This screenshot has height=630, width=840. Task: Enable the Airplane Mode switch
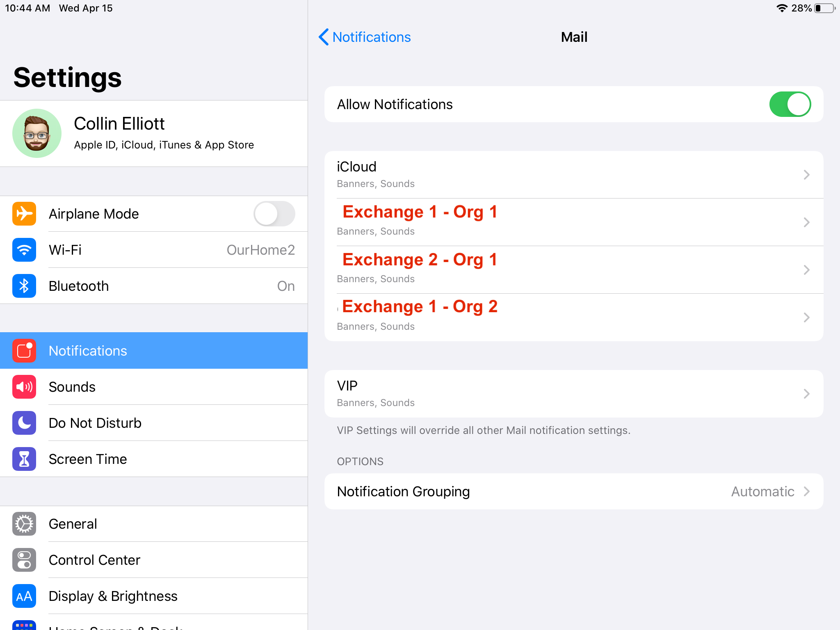coord(274,214)
